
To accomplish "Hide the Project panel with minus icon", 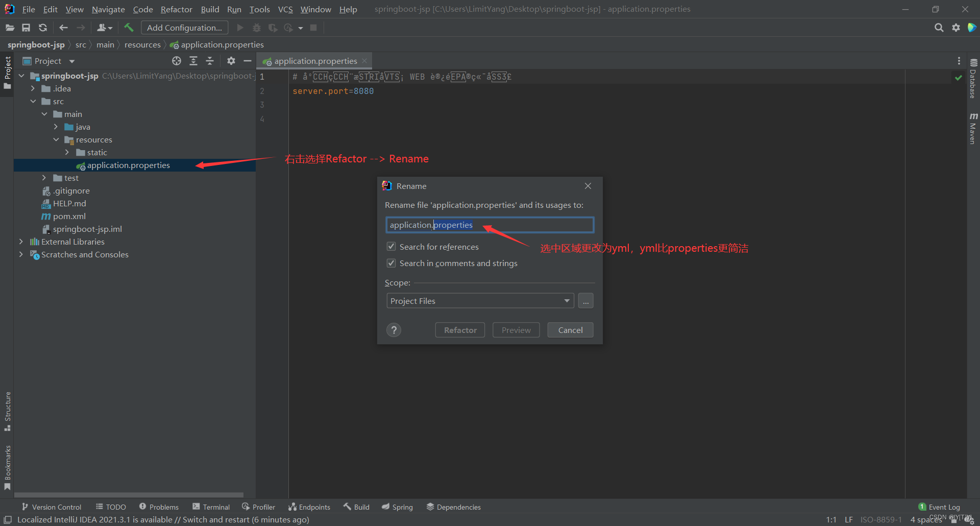I will [248, 61].
